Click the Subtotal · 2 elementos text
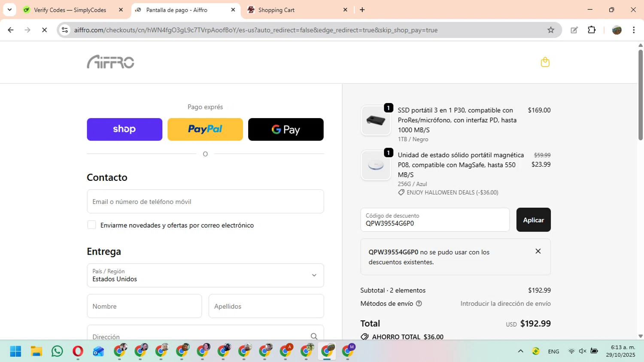Image resolution: width=644 pixels, height=362 pixels. click(393, 290)
